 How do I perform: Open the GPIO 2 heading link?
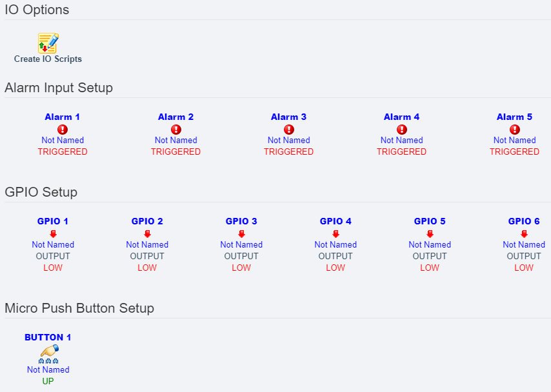point(147,221)
